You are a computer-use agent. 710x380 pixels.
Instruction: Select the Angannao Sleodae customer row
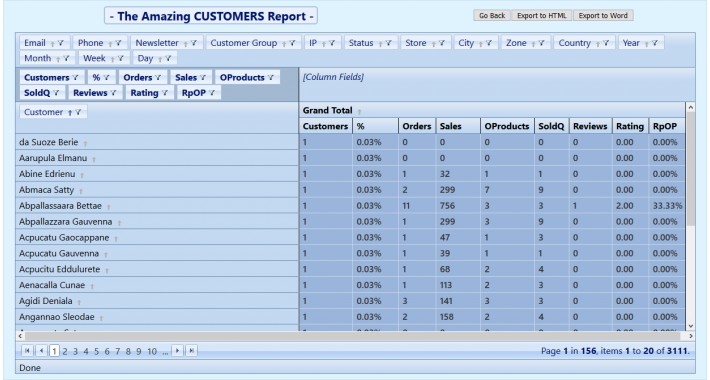(x=157, y=317)
